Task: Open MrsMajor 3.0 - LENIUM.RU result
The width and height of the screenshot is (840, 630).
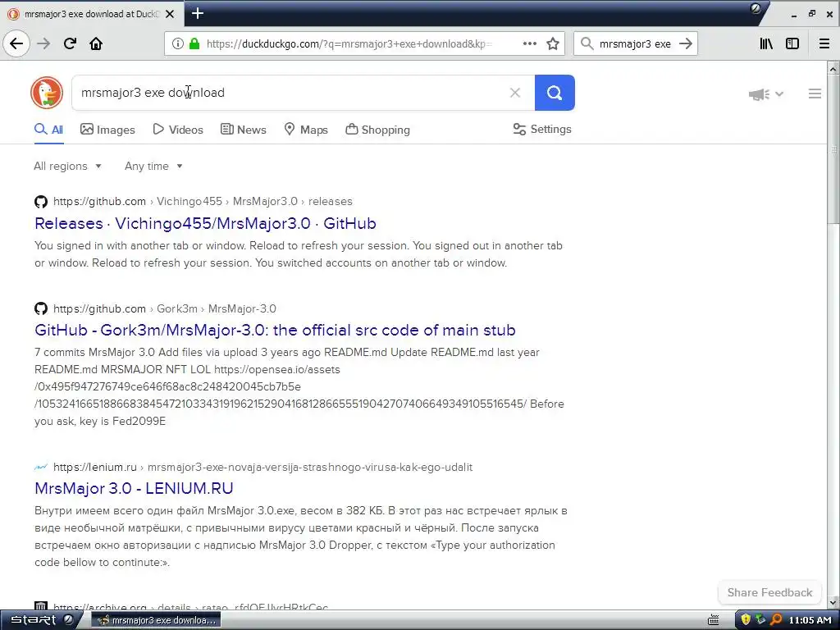Action: tap(134, 489)
